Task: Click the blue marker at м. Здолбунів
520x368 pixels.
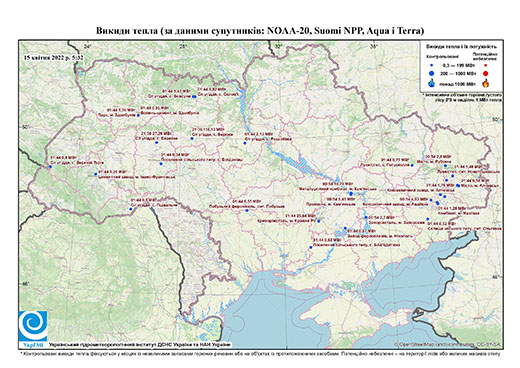Action: (x=138, y=115)
